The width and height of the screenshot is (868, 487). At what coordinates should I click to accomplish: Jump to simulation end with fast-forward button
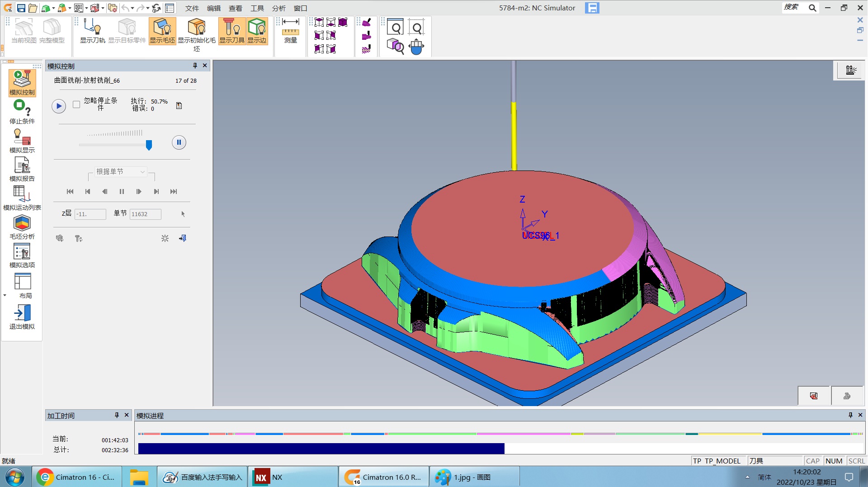click(x=174, y=192)
